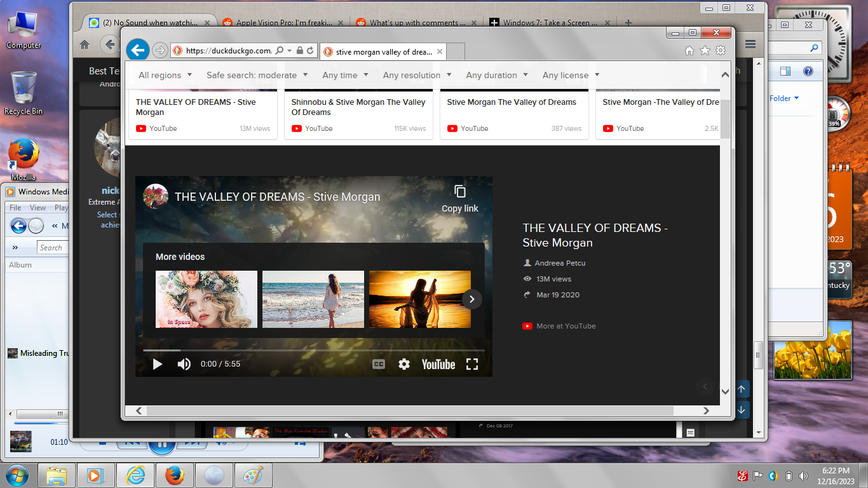This screenshot has height=488, width=868.
Task: Click the IE horizontal scrollbar right arrow
Action: pos(706,411)
